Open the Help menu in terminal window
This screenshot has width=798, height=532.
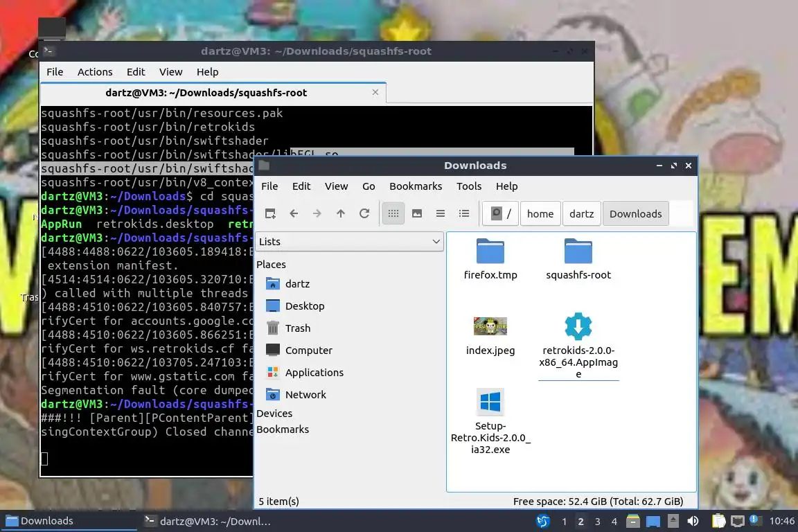208,72
